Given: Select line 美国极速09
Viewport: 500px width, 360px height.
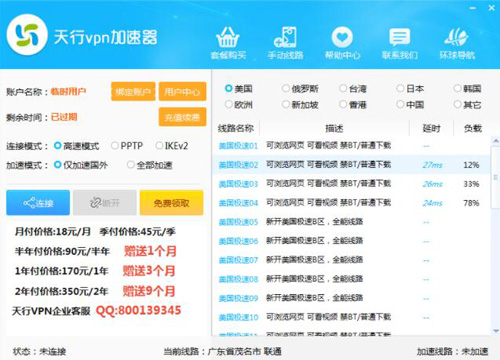Looking at the screenshot, I should click(351, 298).
